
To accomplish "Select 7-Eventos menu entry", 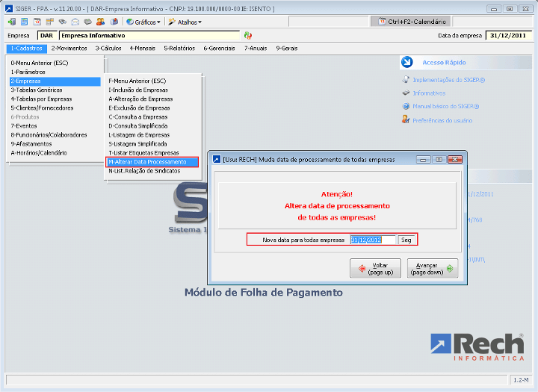I will [55, 126].
